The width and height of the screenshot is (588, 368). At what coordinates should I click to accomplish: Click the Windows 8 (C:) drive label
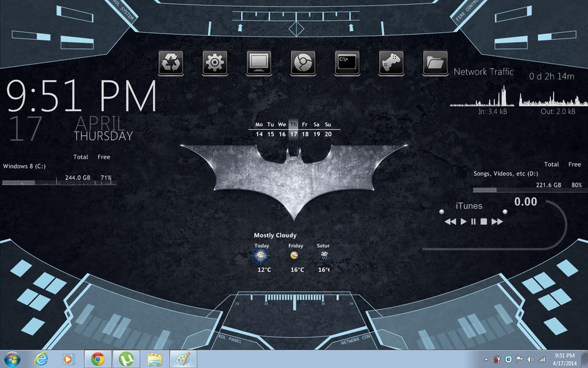click(24, 166)
